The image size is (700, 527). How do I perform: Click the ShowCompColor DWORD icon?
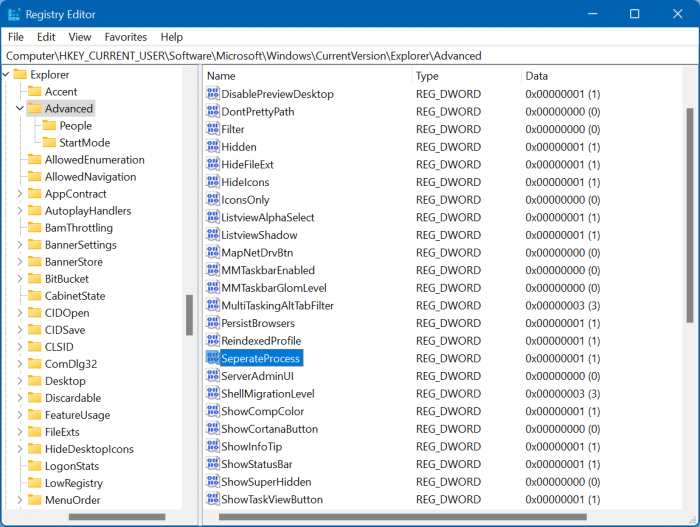[212, 411]
